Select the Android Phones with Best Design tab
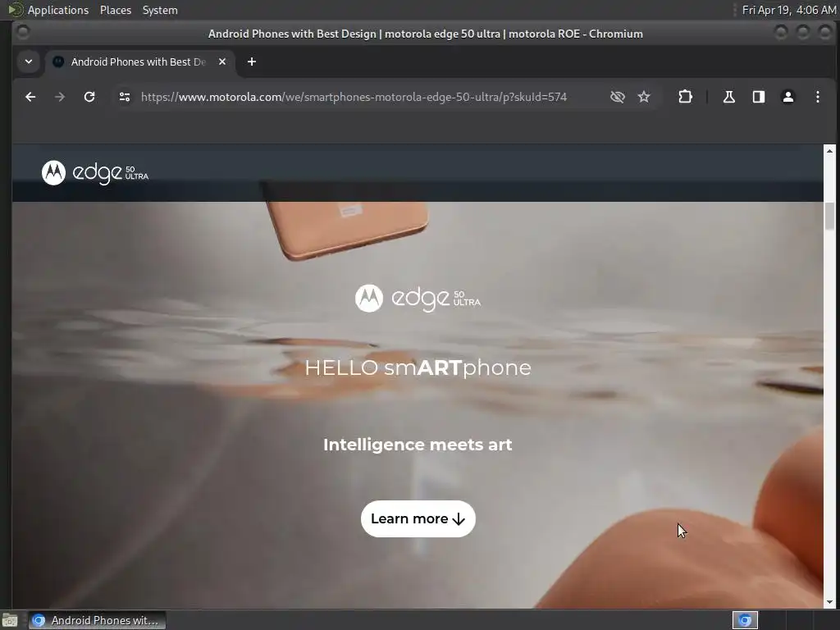This screenshot has width=840, height=630. (x=139, y=62)
